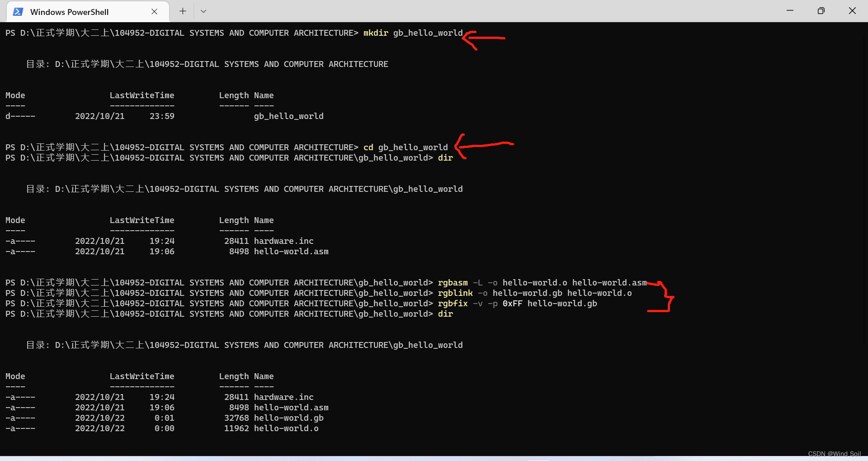Image resolution: width=868 pixels, height=461 pixels.
Task: Click the rgblink command line
Action: (x=455, y=293)
